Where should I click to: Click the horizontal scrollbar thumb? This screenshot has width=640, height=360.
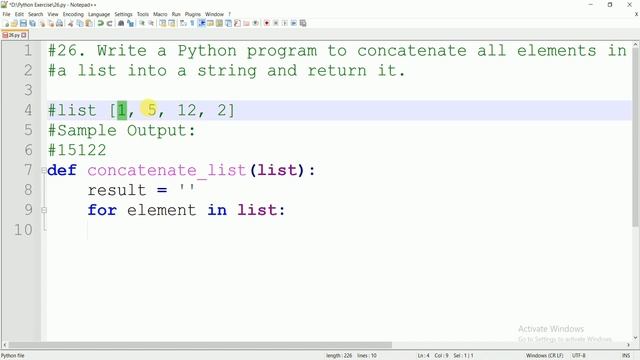point(200,345)
